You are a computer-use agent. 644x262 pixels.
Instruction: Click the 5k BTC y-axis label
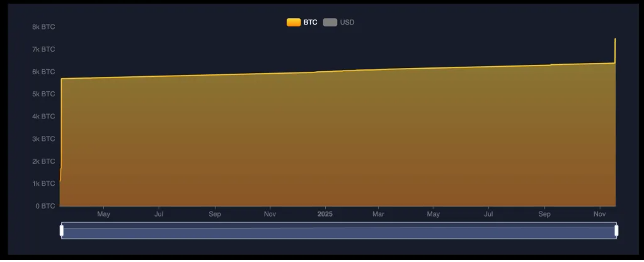[43, 94]
